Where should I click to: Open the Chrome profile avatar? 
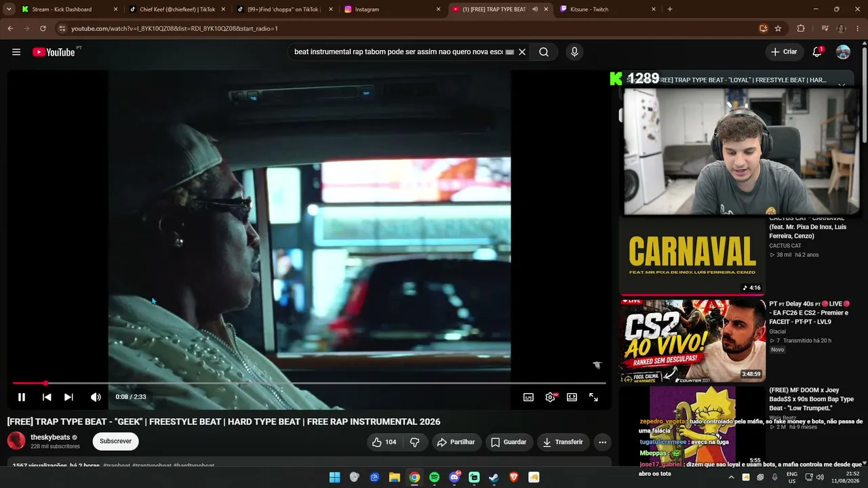(841, 28)
